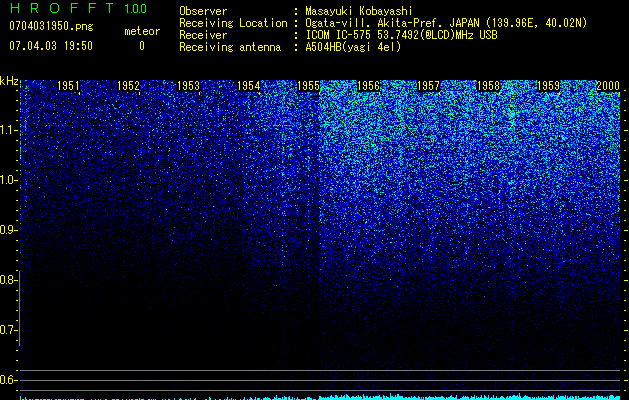The image size is (629, 400).
Task: Click the 0.8 kHz axis label
Action: tap(8, 280)
